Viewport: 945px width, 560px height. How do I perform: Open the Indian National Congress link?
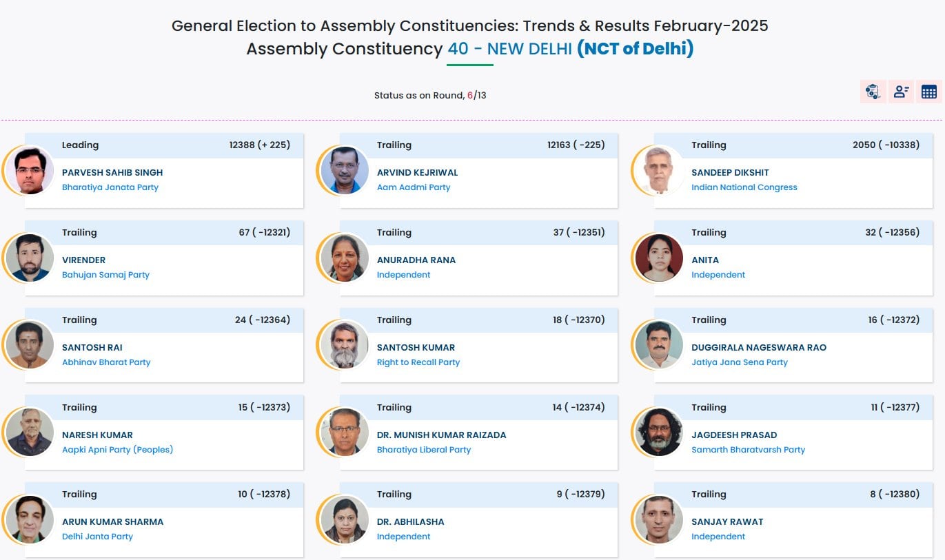[744, 187]
